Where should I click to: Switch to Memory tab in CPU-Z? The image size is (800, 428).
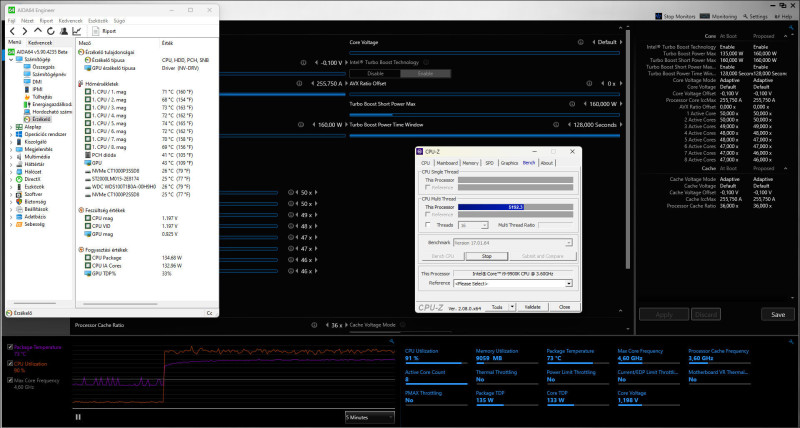(470, 163)
